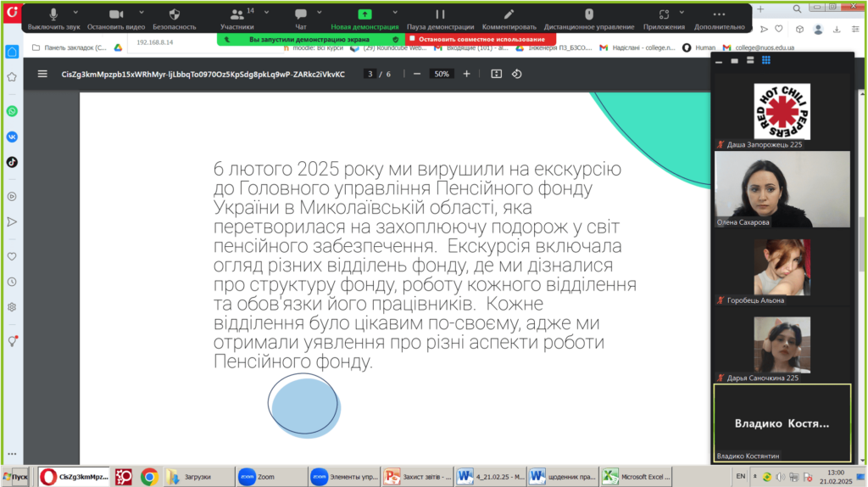Screen dimensions: 868x487
Task: Open lightbulb tips icon in Opera sidebar
Action: point(12,341)
